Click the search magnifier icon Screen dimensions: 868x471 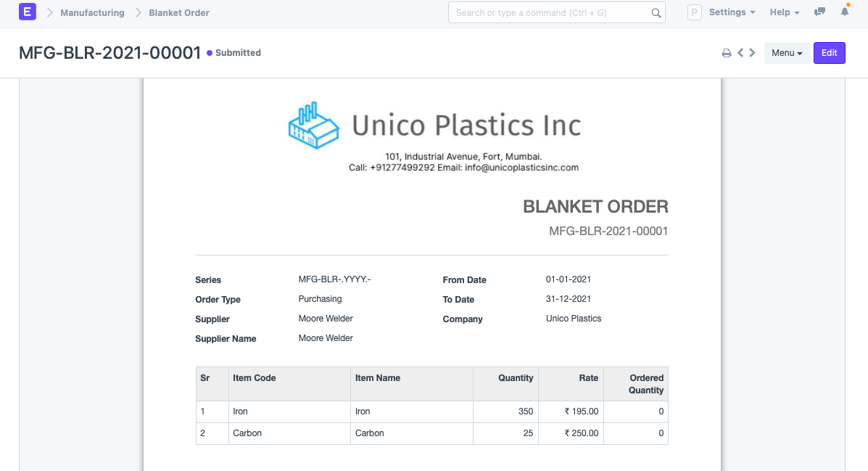coord(656,13)
